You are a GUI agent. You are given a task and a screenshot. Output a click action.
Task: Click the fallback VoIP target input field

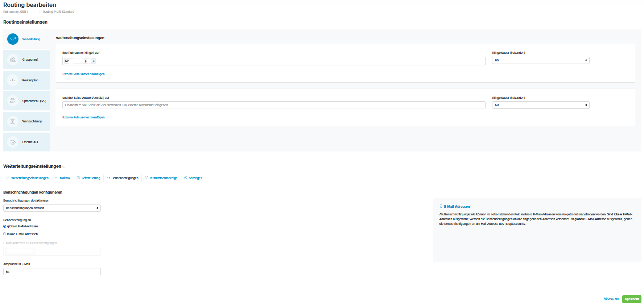tap(274, 105)
